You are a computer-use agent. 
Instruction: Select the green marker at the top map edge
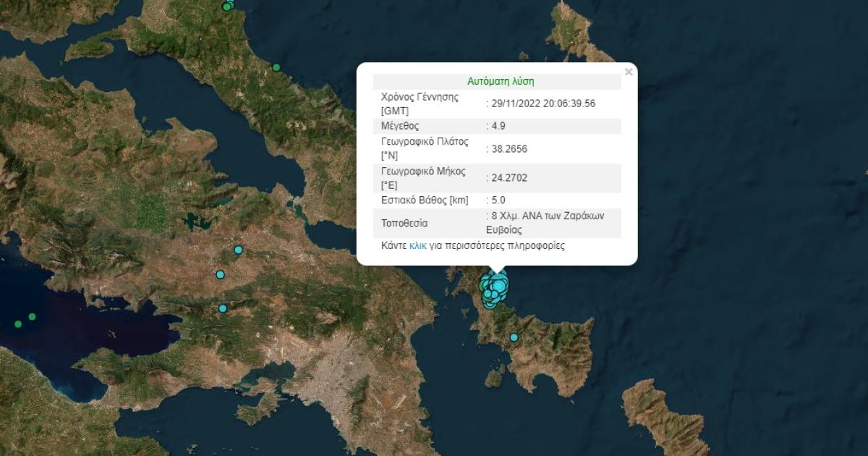click(x=226, y=7)
